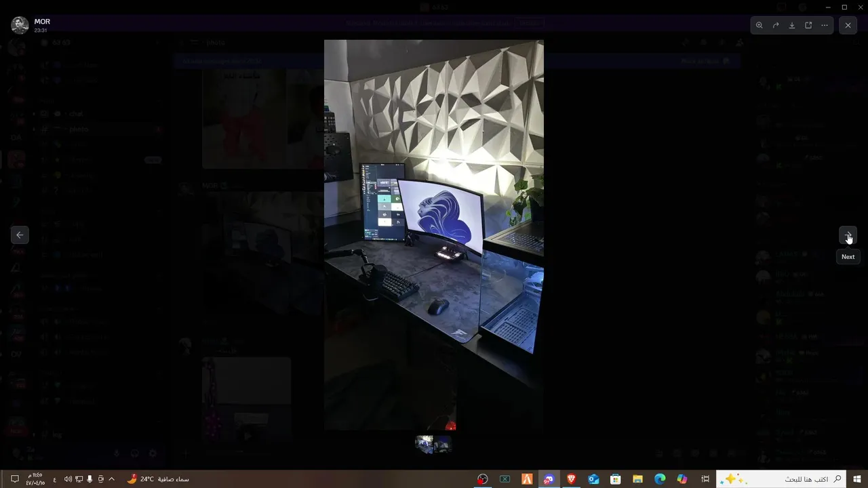Screen dimensions: 868x488
Task: Close the image viewer with the X button
Action: [848, 25]
